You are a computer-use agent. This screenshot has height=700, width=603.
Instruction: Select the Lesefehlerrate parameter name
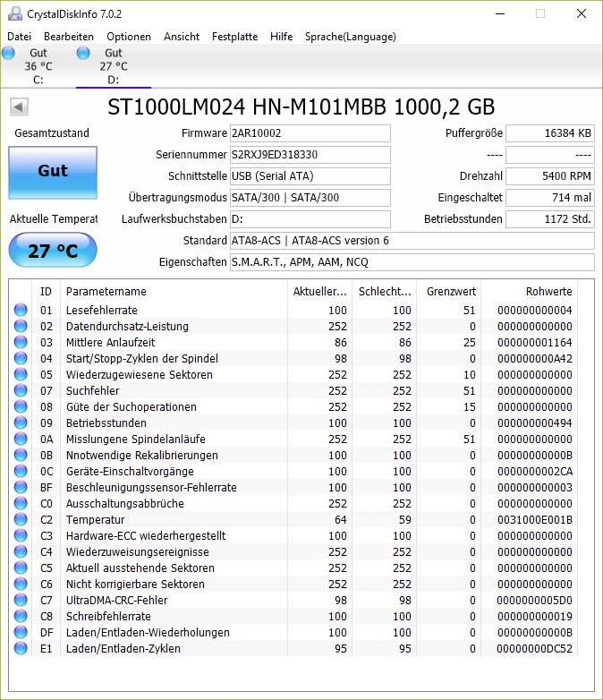click(102, 311)
